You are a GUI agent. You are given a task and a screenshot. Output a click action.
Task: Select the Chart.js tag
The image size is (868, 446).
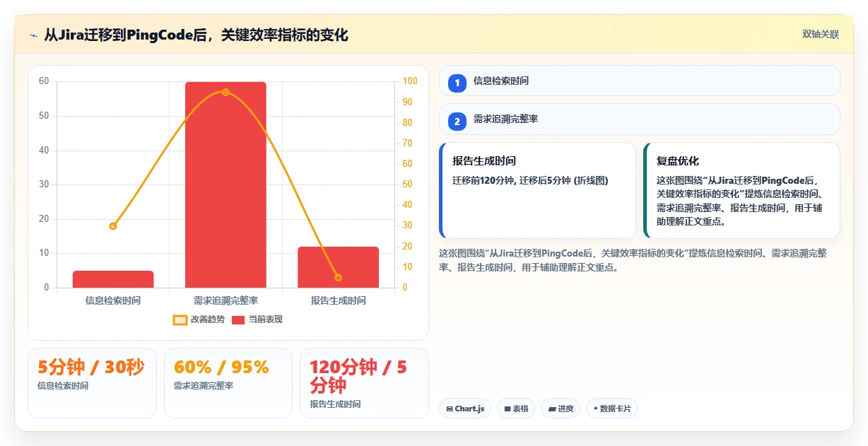[464, 409]
